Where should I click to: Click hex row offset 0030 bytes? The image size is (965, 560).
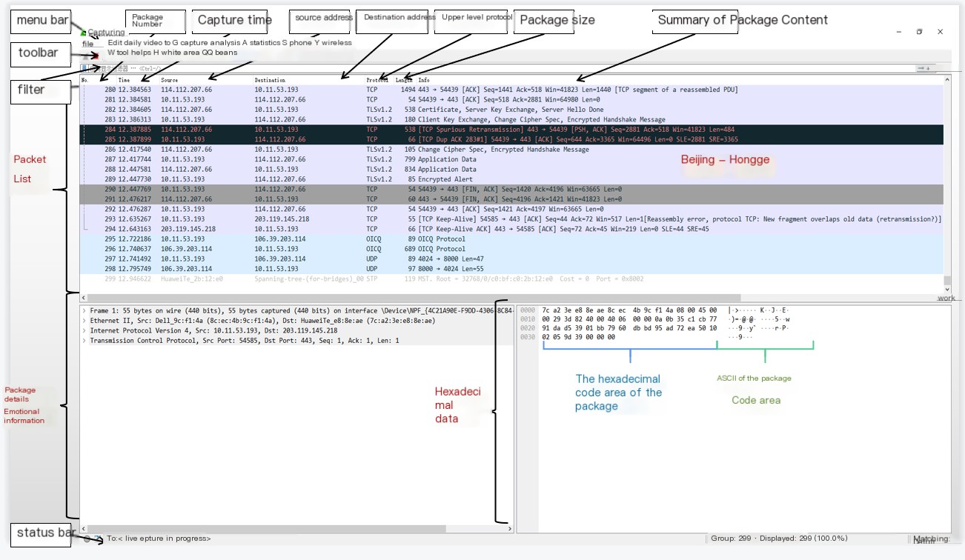click(x=579, y=337)
